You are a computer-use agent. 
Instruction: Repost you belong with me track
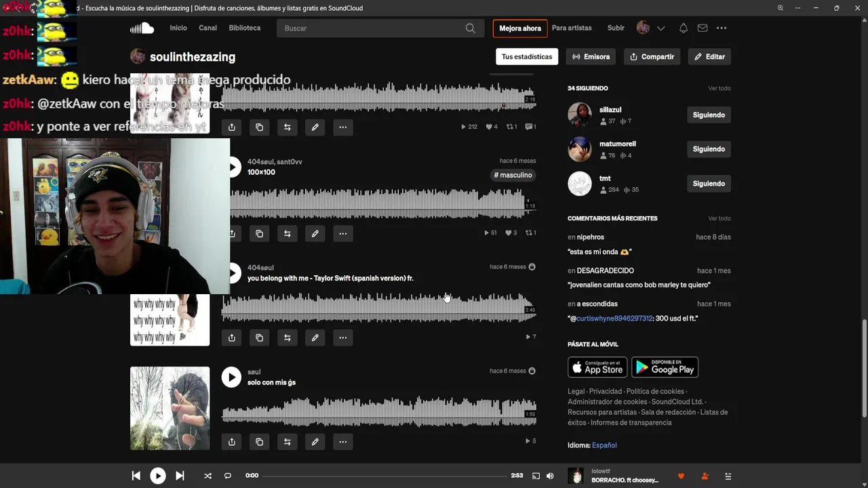(287, 338)
